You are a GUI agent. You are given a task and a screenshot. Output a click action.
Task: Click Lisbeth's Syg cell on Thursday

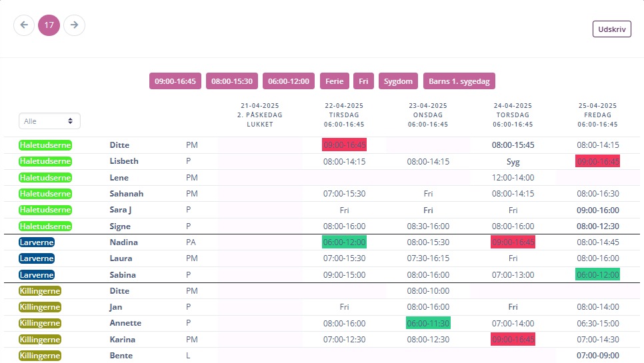pyautogui.click(x=513, y=162)
